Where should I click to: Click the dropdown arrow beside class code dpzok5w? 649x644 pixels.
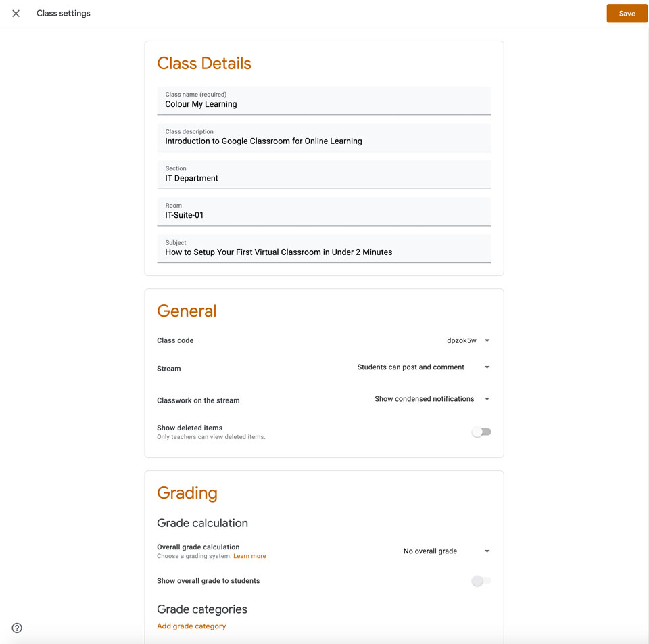pyautogui.click(x=486, y=340)
